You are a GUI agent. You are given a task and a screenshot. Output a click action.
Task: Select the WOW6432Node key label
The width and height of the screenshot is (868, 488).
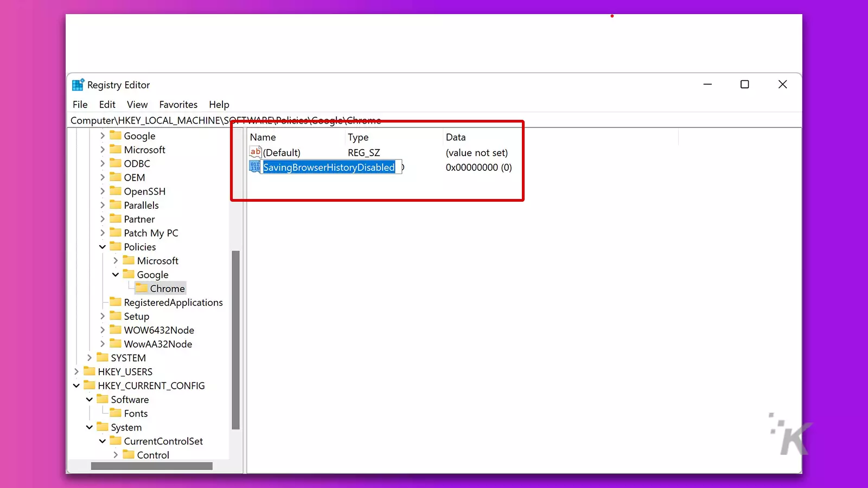(159, 330)
